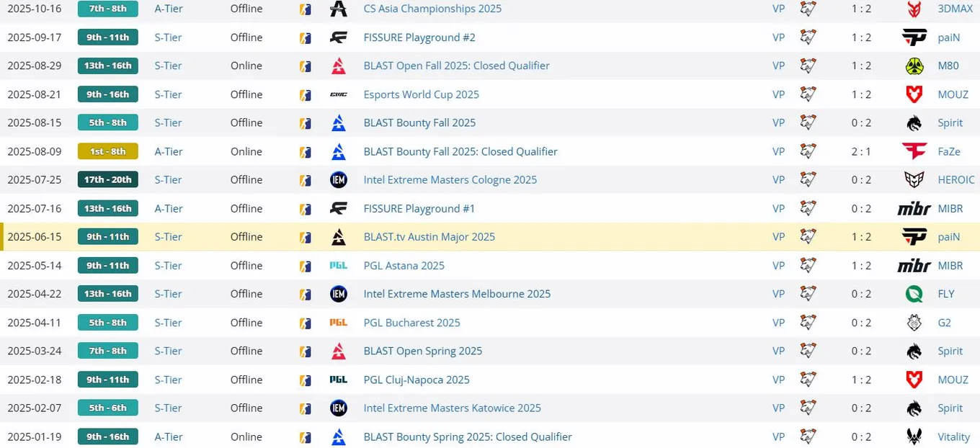Open BLAST.tv Austin Major 2025 link
The height and width of the screenshot is (448, 980).
[429, 237]
